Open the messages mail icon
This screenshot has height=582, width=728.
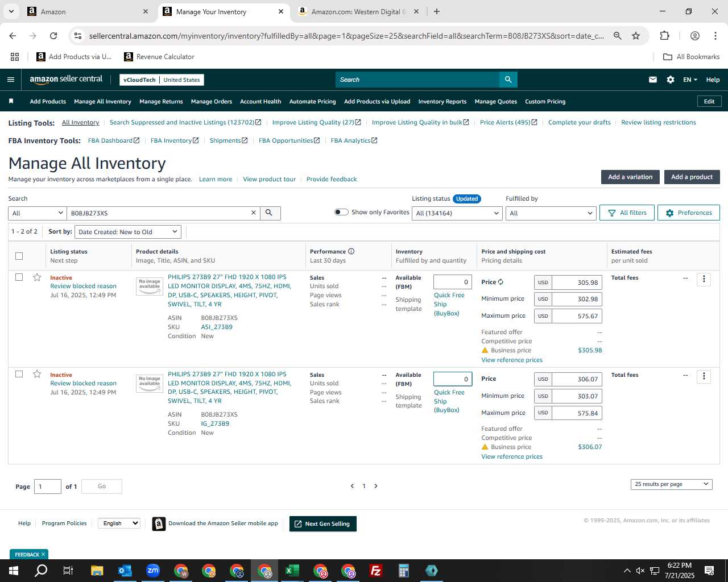pyautogui.click(x=653, y=80)
